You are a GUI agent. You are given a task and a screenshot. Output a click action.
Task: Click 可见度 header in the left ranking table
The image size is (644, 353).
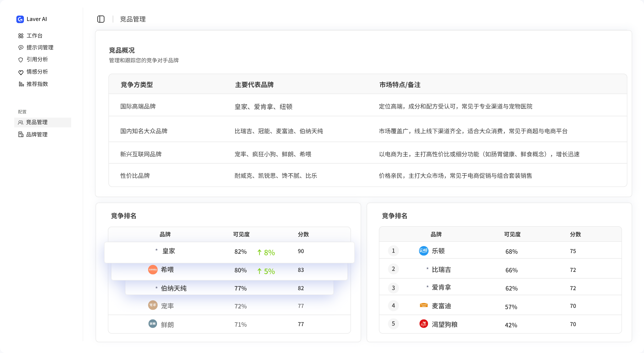pyautogui.click(x=241, y=234)
